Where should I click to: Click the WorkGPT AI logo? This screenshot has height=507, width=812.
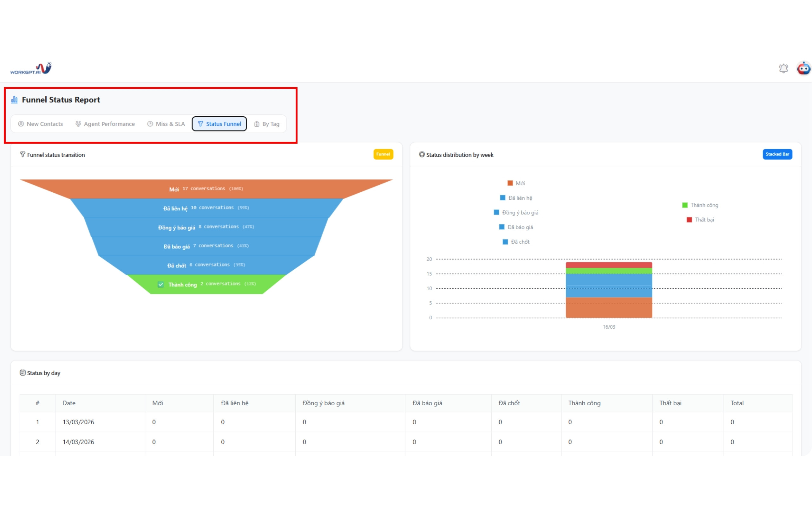(31, 68)
